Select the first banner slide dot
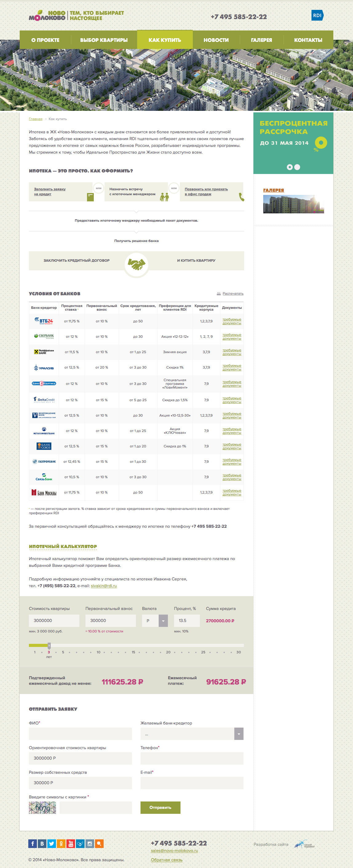Image resolution: width=353 pixels, height=868 pixels. click(289, 167)
